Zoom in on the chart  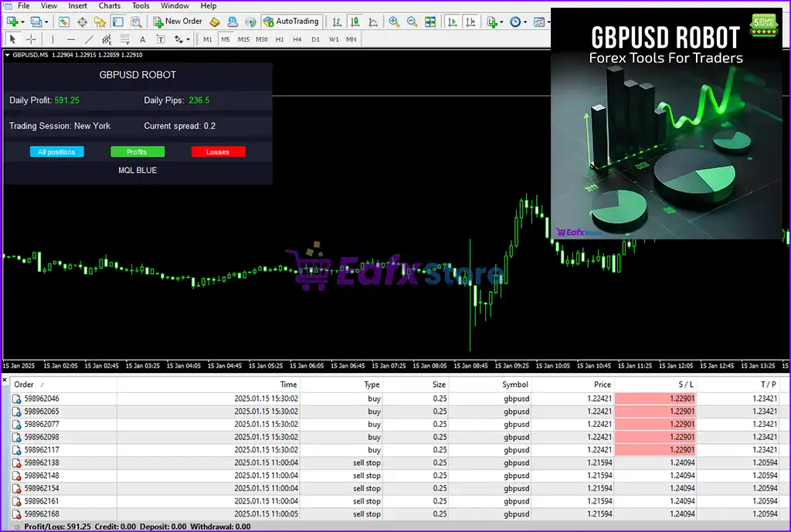click(x=394, y=22)
